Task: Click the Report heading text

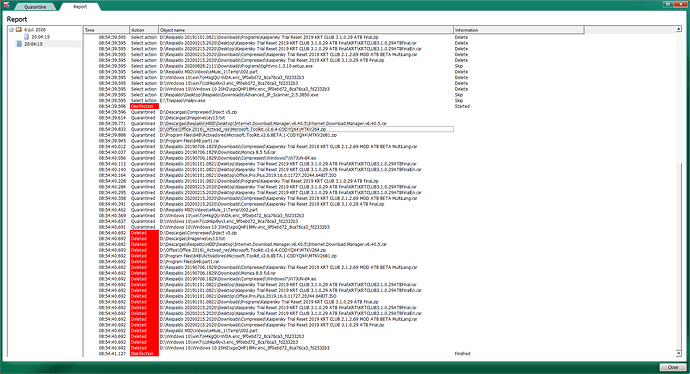Action: tap(17, 19)
